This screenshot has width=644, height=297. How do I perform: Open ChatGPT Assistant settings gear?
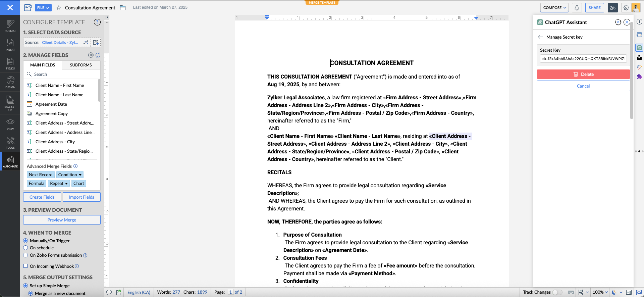pos(618,22)
